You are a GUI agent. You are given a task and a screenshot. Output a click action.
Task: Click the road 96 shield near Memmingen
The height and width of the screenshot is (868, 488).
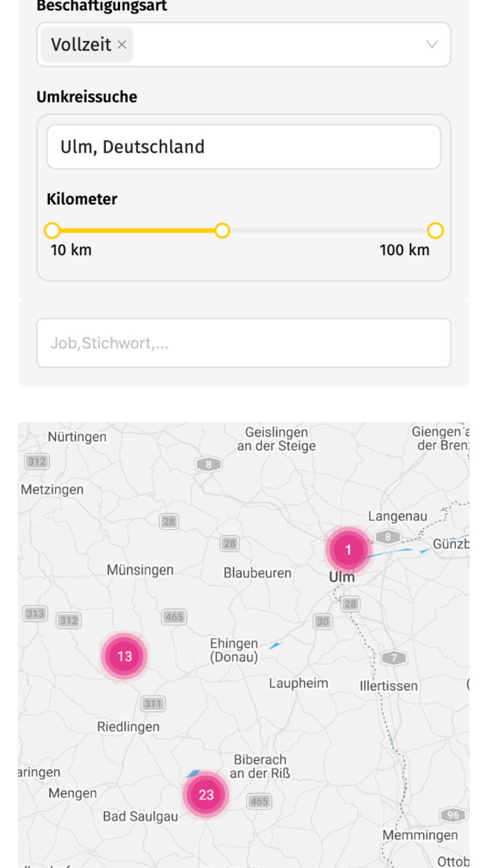coord(453,815)
